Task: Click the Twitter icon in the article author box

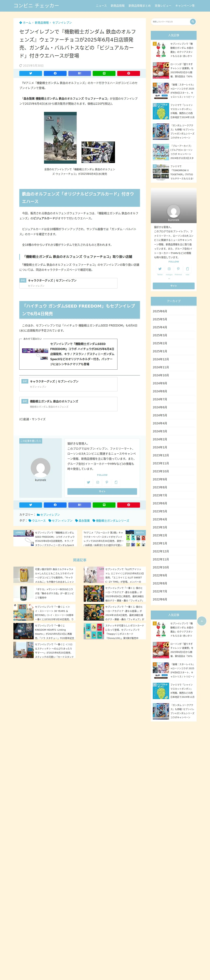Action: coord(88,482)
